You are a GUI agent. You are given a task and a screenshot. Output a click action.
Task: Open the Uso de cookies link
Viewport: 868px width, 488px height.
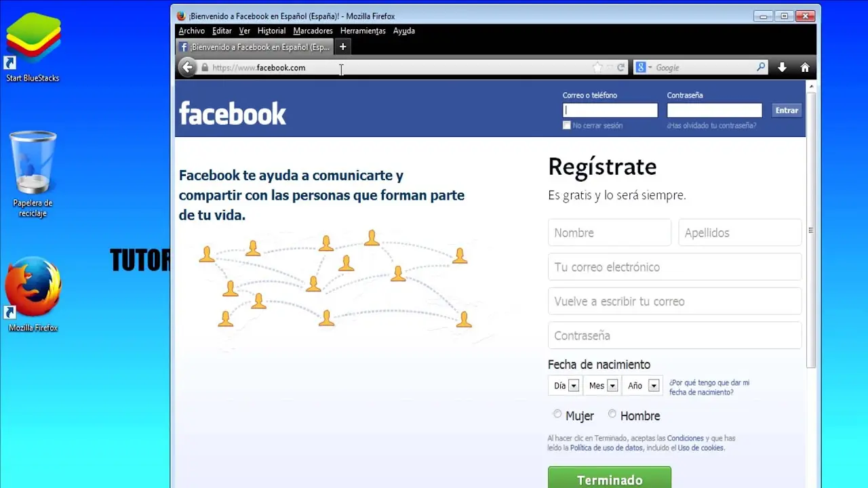coord(701,448)
